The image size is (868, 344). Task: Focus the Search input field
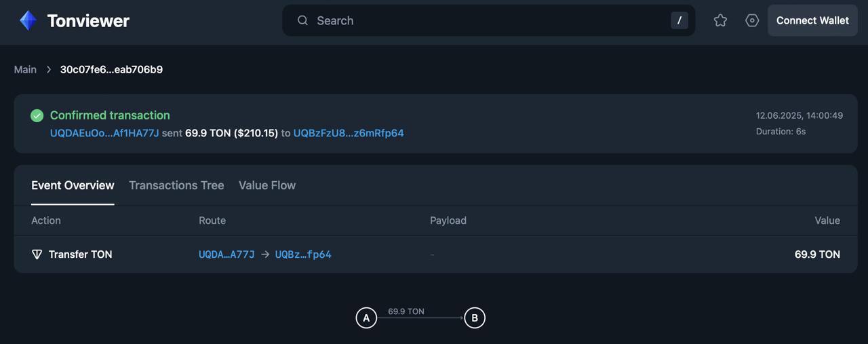[488, 20]
